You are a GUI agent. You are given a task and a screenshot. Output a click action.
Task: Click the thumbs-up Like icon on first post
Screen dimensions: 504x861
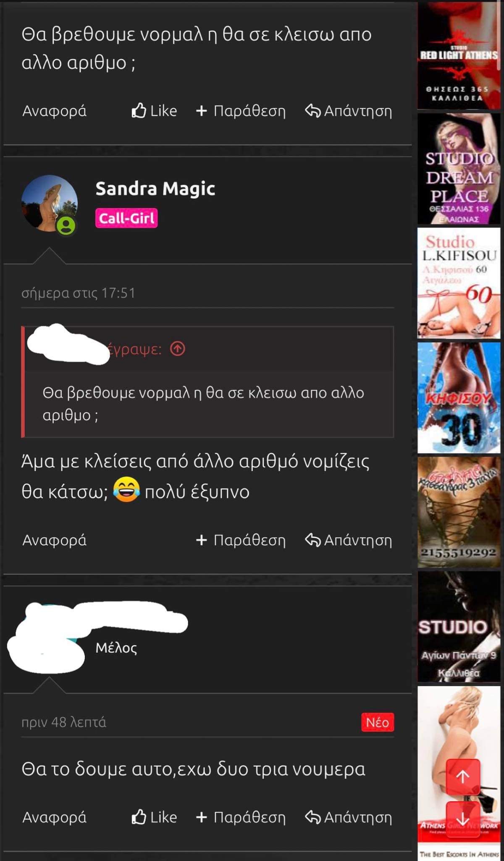(139, 111)
